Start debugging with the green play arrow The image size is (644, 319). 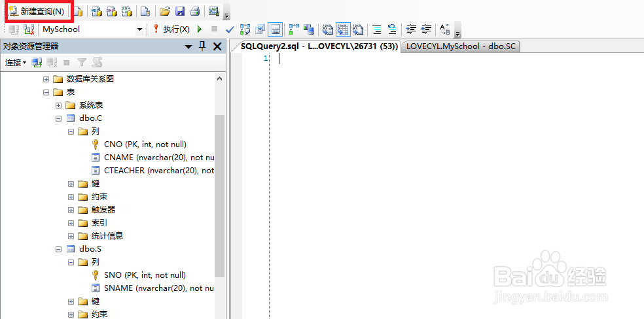tap(200, 29)
